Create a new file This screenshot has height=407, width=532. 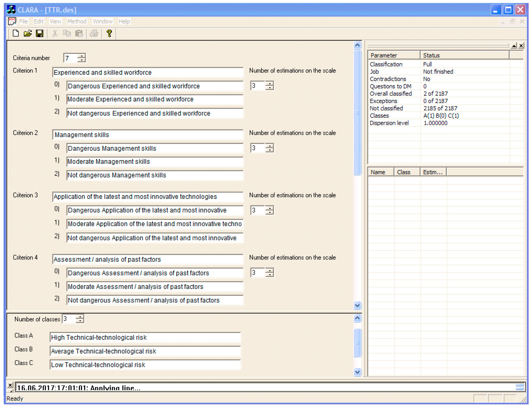(x=15, y=33)
